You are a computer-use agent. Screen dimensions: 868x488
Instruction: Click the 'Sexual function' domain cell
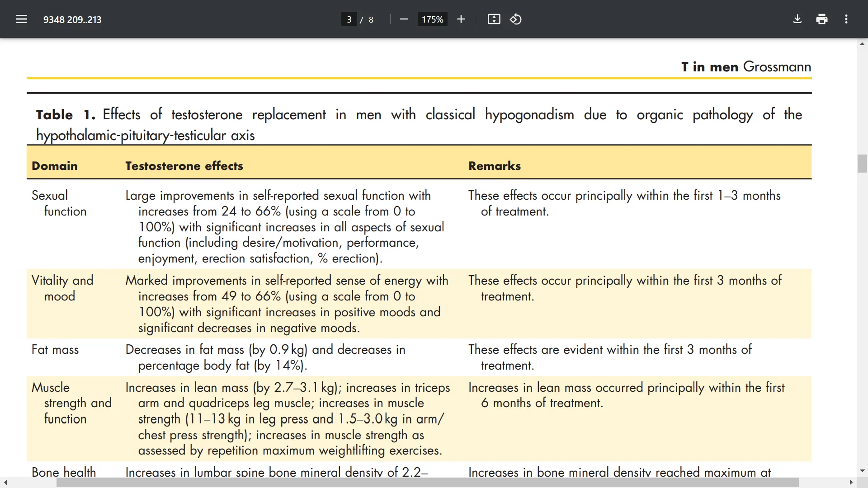[x=59, y=203]
